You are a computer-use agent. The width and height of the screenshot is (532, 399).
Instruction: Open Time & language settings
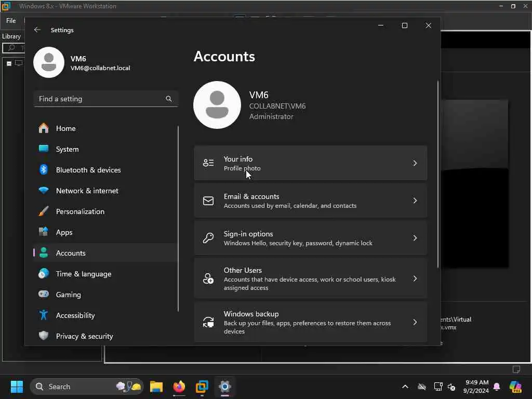tap(105, 273)
